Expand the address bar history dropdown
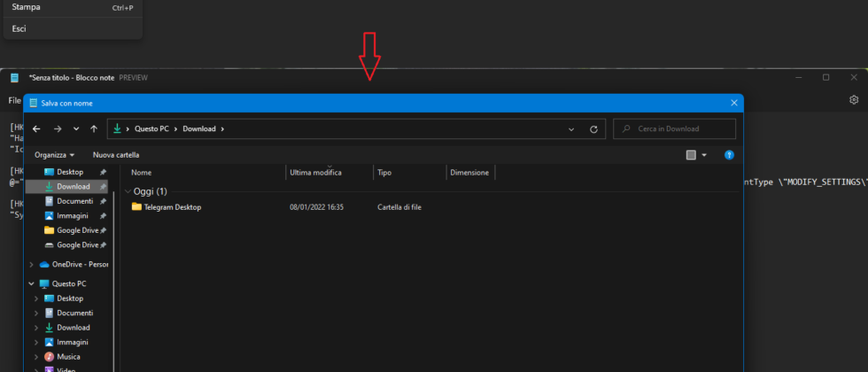 [571, 129]
